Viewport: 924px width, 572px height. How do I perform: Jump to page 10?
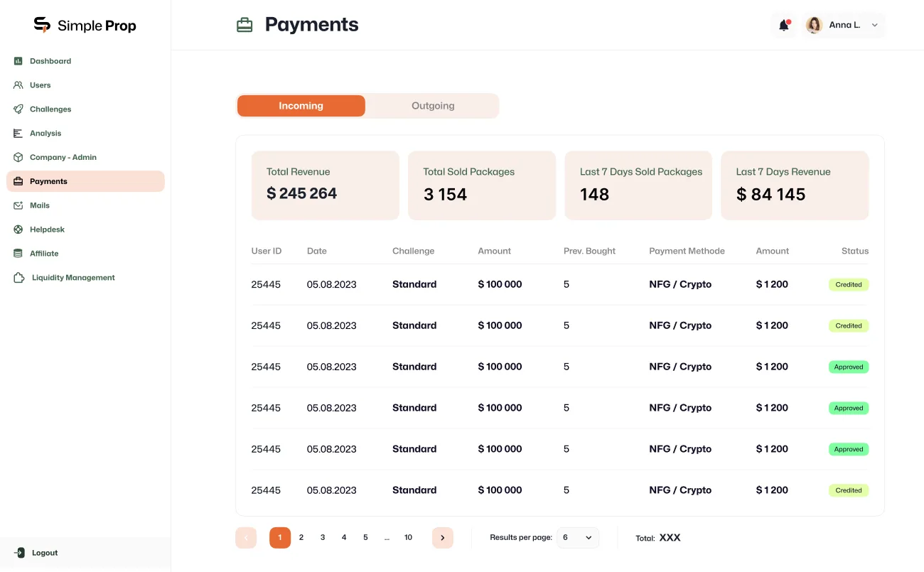point(409,538)
